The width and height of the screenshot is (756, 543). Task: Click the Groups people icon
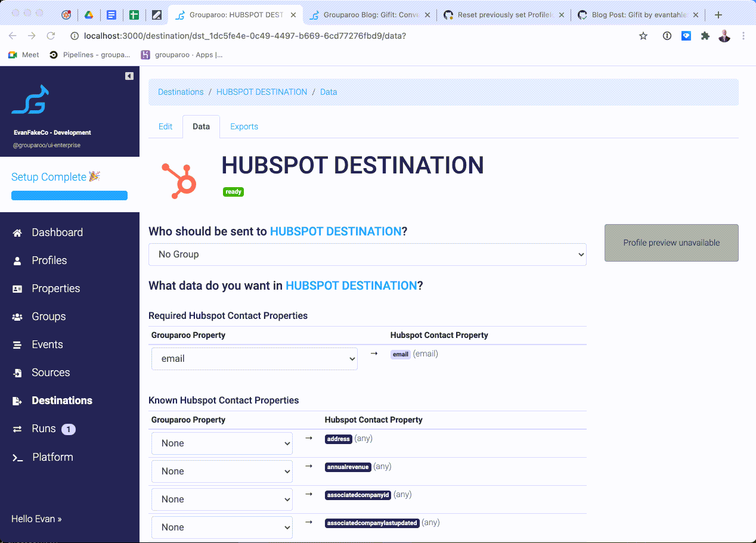(17, 317)
